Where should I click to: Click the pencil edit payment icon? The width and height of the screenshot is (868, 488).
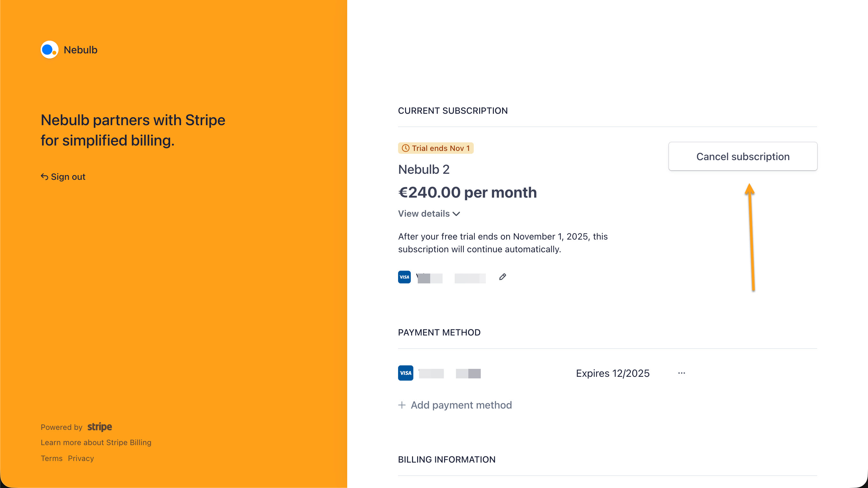click(x=502, y=277)
